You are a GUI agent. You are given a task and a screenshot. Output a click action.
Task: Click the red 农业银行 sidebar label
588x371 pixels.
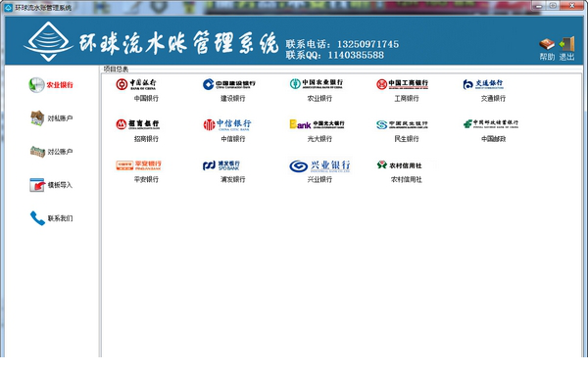click(60, 85)
